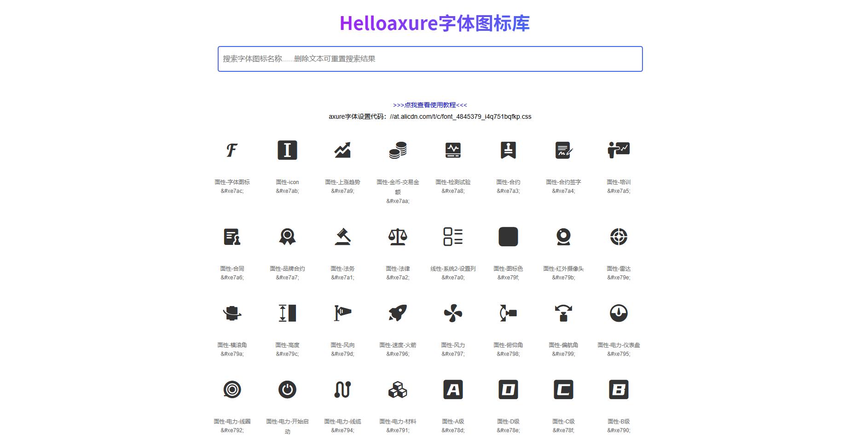This screenshot has width=868, height=435.
Task: Click the A-grade letter icon
Action: coord(453,389)
